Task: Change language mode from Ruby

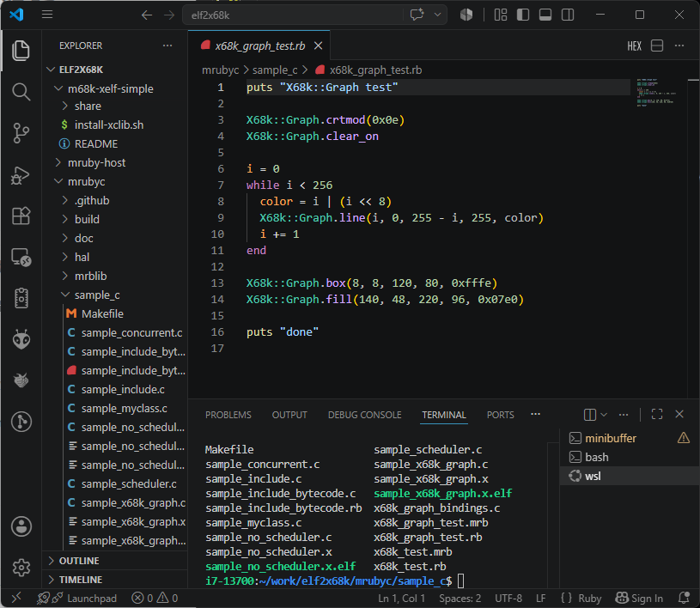Action: click(589, 599)
